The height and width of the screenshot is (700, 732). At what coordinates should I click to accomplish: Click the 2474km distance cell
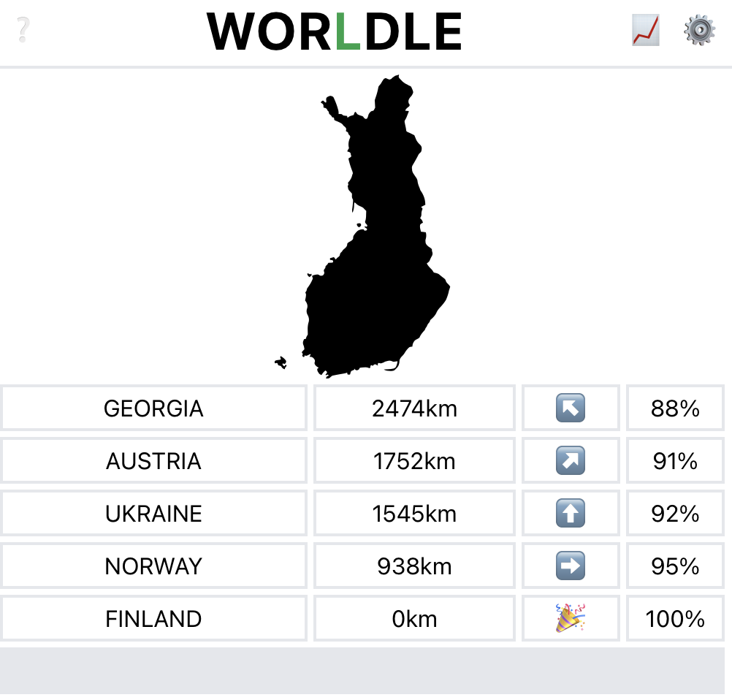point(414,408)
